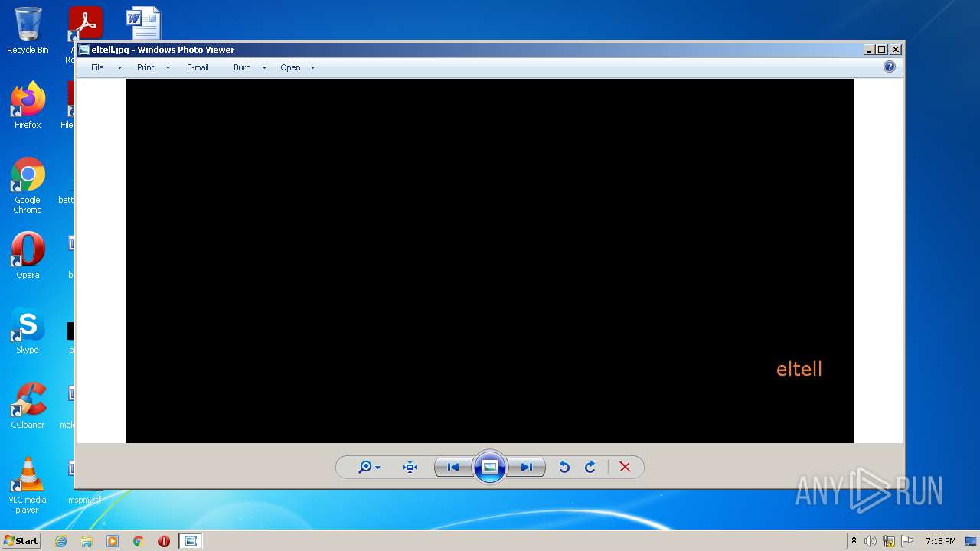Click the Photo Viewer title bar icon
Screen dimensions: 980x551
(84, 50)
